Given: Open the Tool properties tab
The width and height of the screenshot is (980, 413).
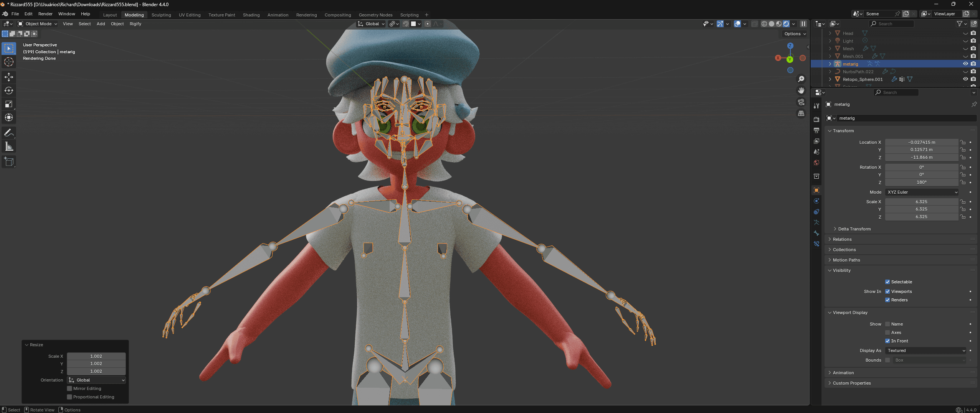Looking at the screenshot, I should (816, 106).
